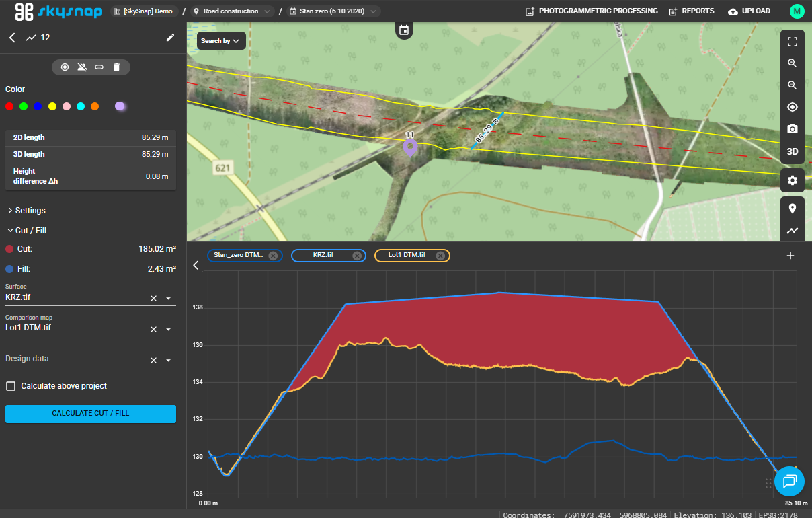Open Photogrammetric Processing menu
This screenshot has width=812, height=518.
pos(592,11)
